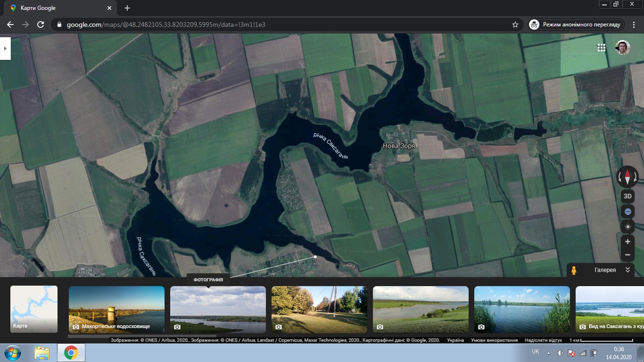This screenshot has width=644, height=362.
Task: Click the user profile avatar
Action: point(622,48)
